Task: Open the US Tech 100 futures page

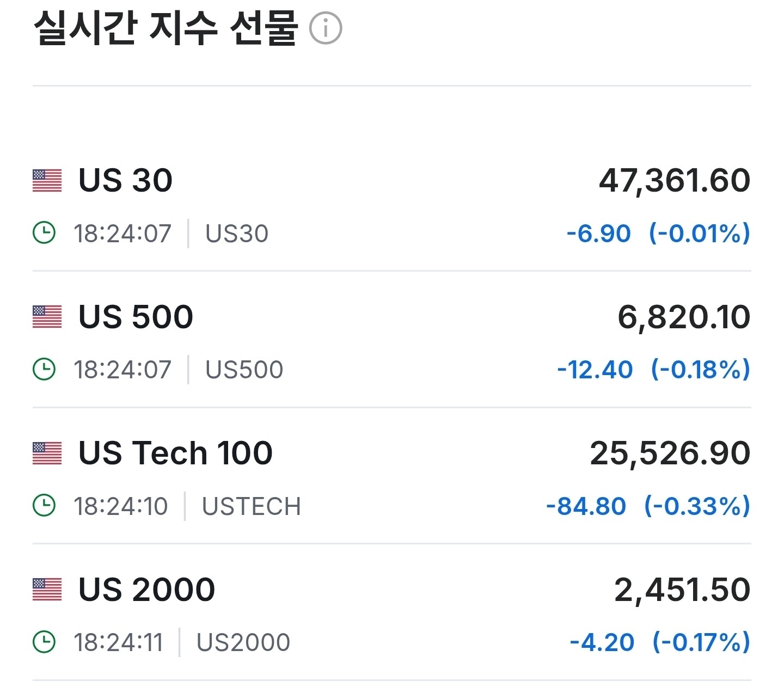Action: click(x=175, y=453)
